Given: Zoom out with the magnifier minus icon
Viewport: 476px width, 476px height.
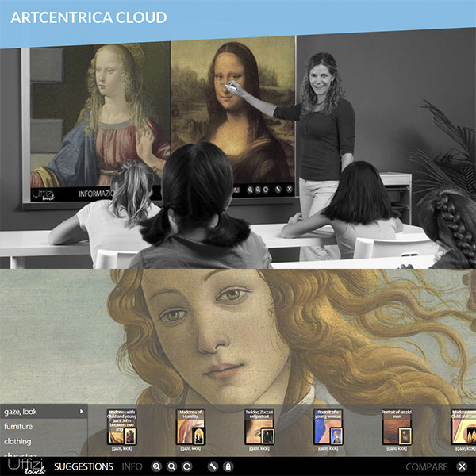Looking at the screenshot, I should (171, 466).
